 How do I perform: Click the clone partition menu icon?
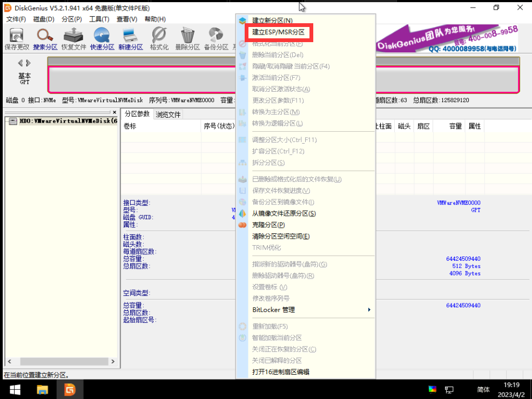(243, 225)
